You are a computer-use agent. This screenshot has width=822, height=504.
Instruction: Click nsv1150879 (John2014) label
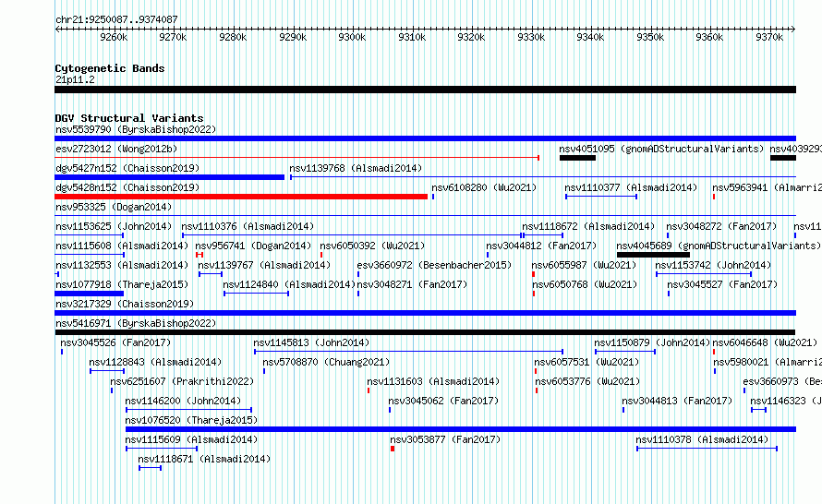pyautogui.click(x=652, y=342)
